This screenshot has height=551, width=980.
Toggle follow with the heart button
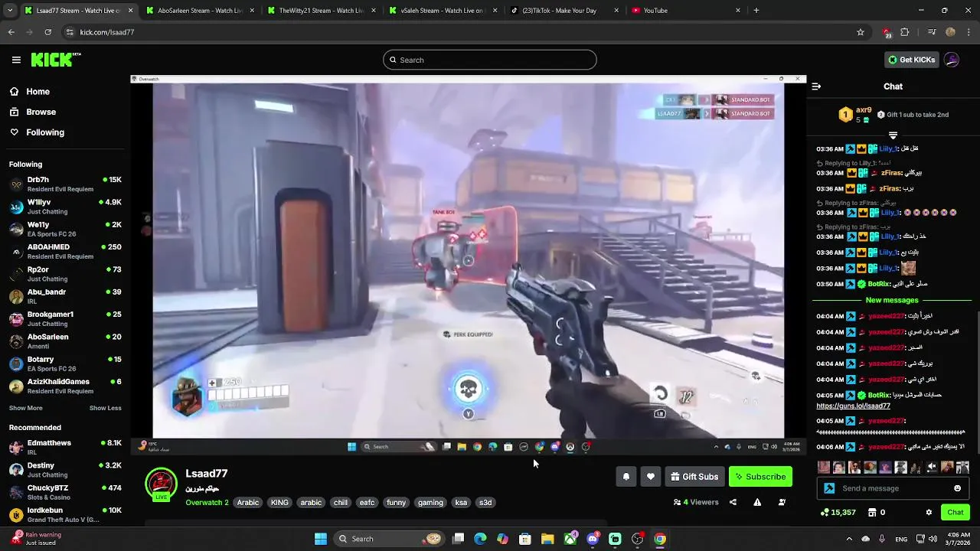pyautogui.click(x=651, y=477)
